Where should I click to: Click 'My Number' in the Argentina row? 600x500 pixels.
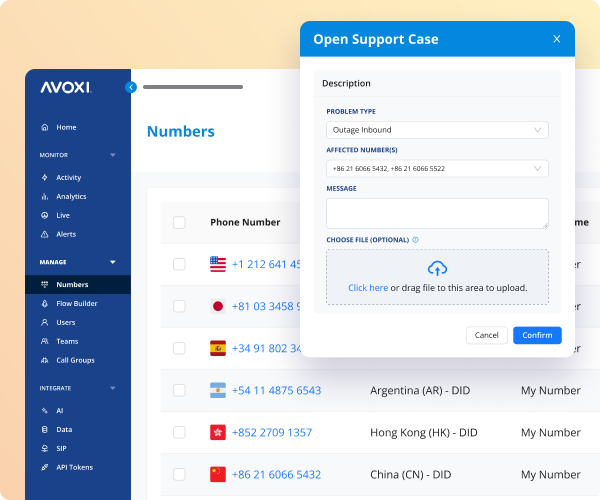[x=551, y=391]
